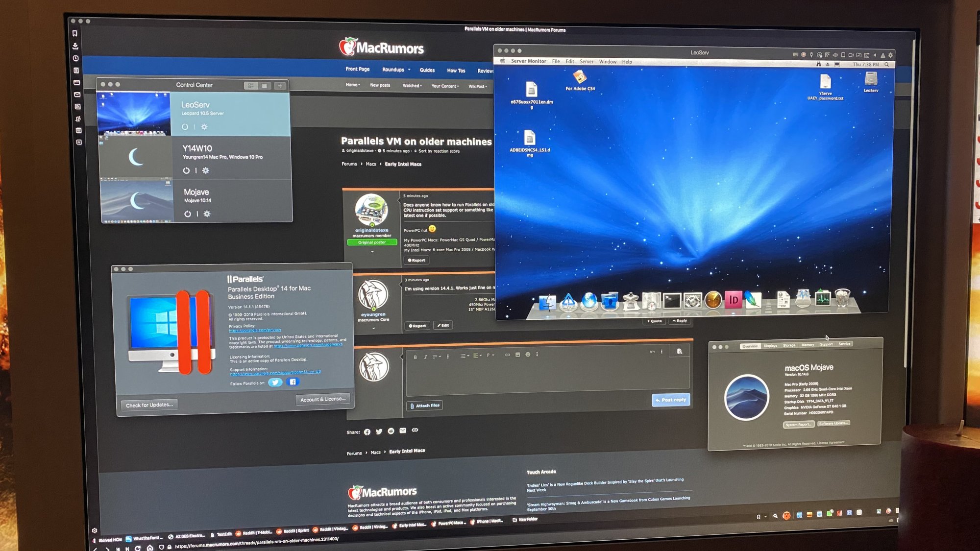The height and width of the screenshot is (551, 980).
Task: Add new VM with plus button
Action: 280,86
